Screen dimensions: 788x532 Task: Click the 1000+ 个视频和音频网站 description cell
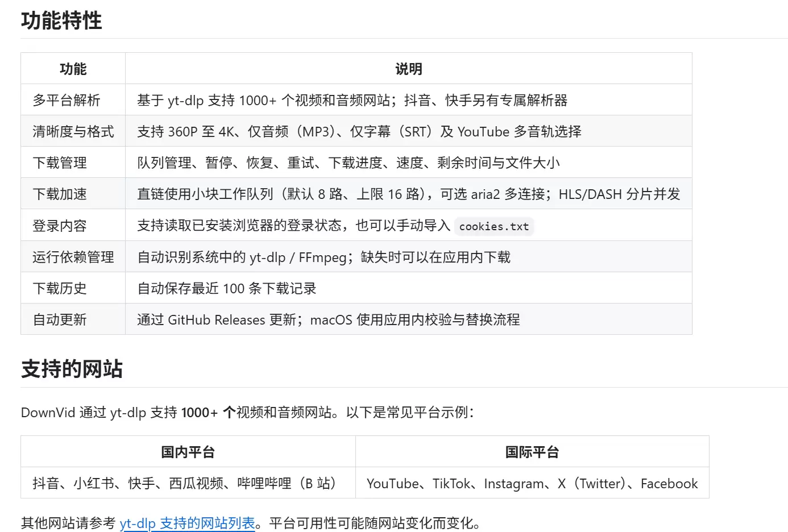point(409,100)
